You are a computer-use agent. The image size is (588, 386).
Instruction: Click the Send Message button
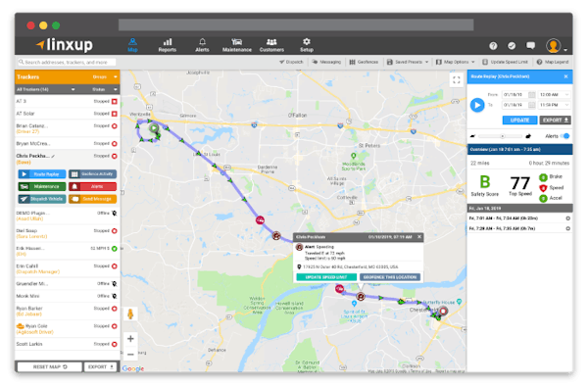pyautogui.click(x=93, y=199)
